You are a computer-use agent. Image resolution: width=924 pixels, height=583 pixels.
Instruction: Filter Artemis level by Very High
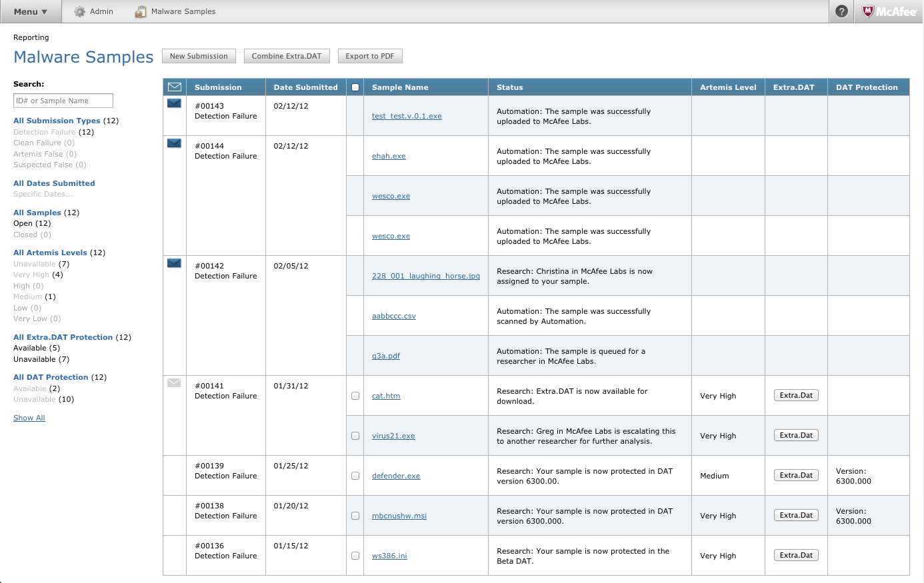pos(31,275)
